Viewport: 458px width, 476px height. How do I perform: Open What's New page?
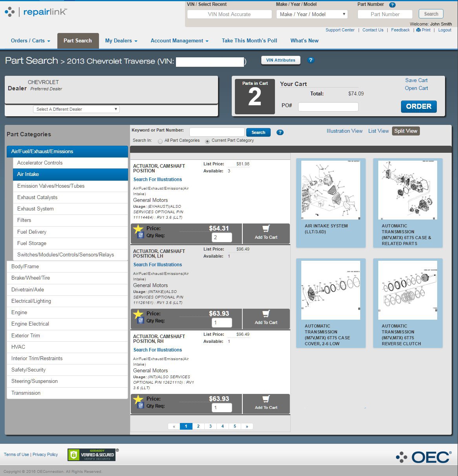pyautogui.click(x=304, y=40)
